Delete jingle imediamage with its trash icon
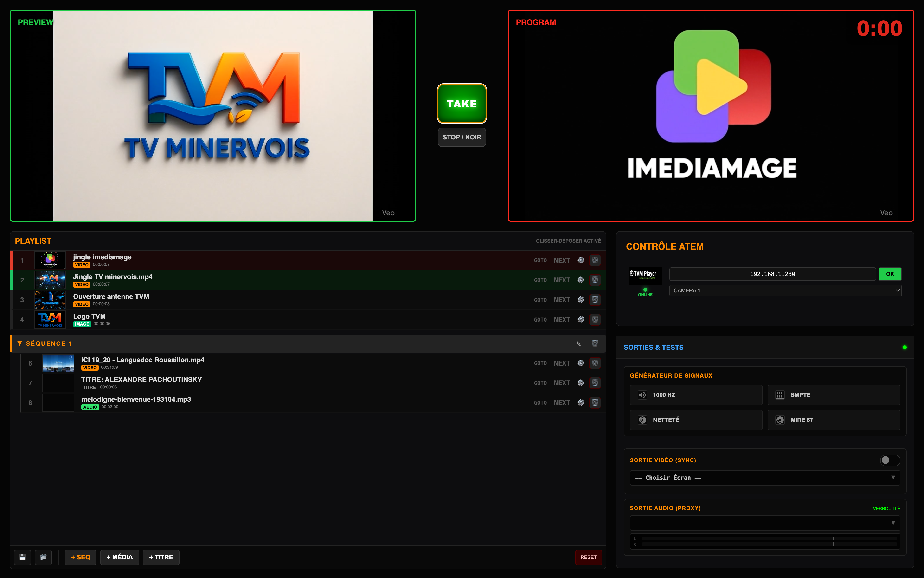Viewport: 924px width, 578px height. coord(595,260)
